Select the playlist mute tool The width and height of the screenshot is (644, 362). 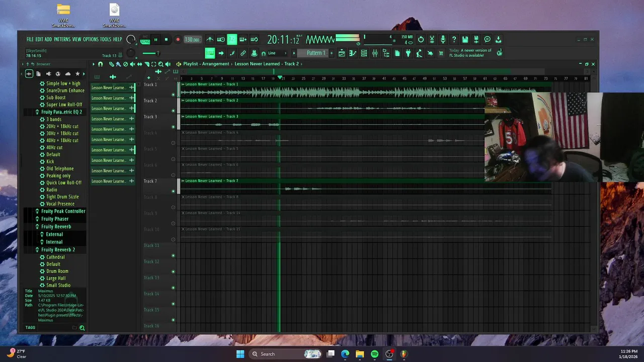tap(132, 64)
